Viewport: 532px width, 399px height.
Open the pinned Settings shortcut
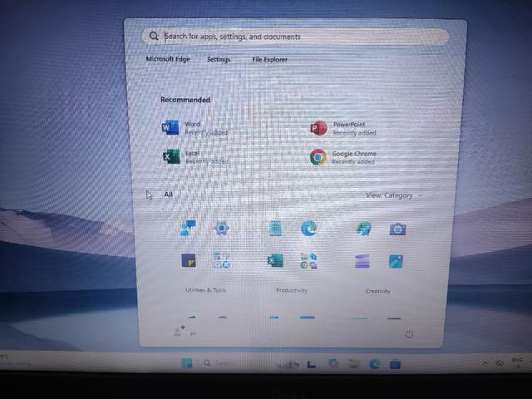tap(219, 59)
